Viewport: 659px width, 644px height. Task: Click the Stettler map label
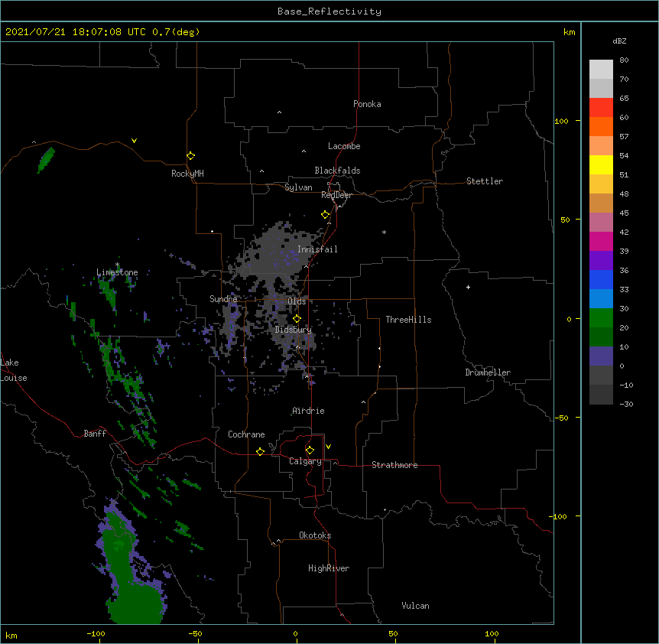tap(485, 181)
